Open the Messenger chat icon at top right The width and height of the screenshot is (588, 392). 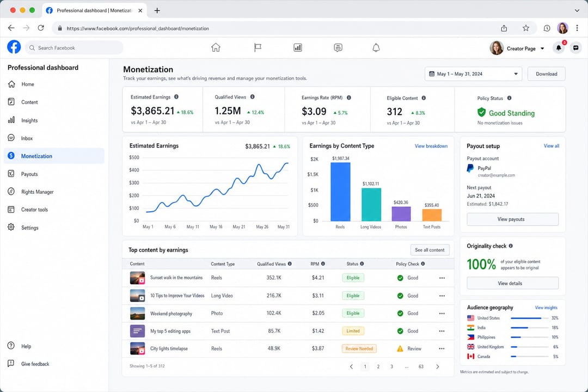pos(575,48)
